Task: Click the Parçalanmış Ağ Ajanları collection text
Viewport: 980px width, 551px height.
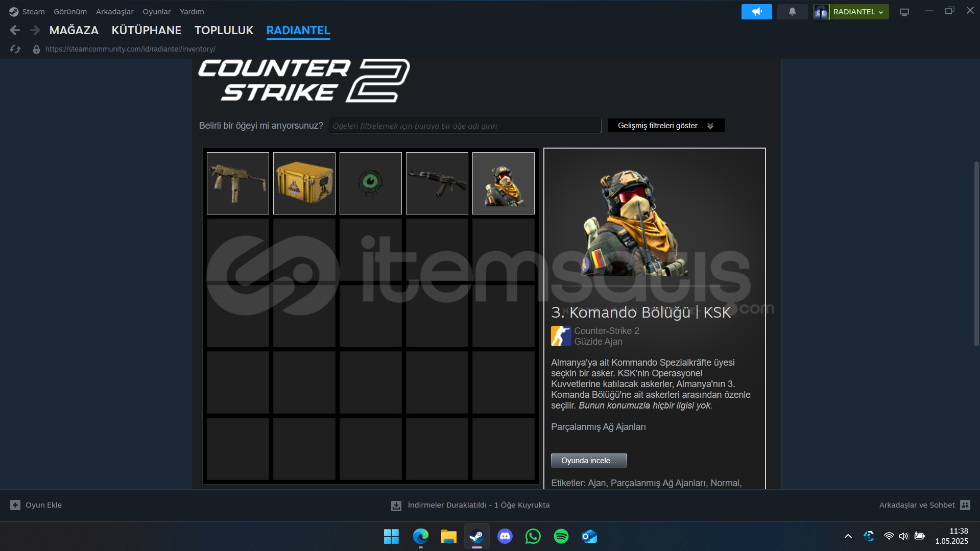Action: [x=599, y=427]
